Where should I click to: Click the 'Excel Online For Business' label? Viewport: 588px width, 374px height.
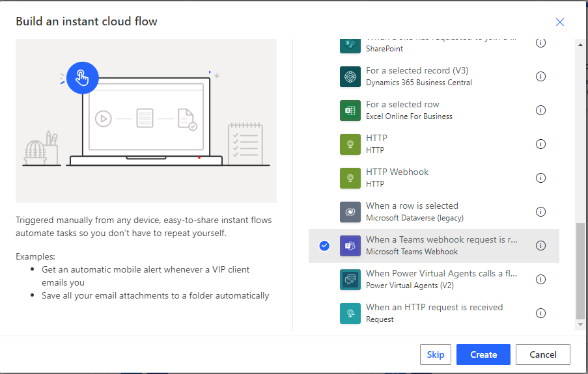pos(409,116)
